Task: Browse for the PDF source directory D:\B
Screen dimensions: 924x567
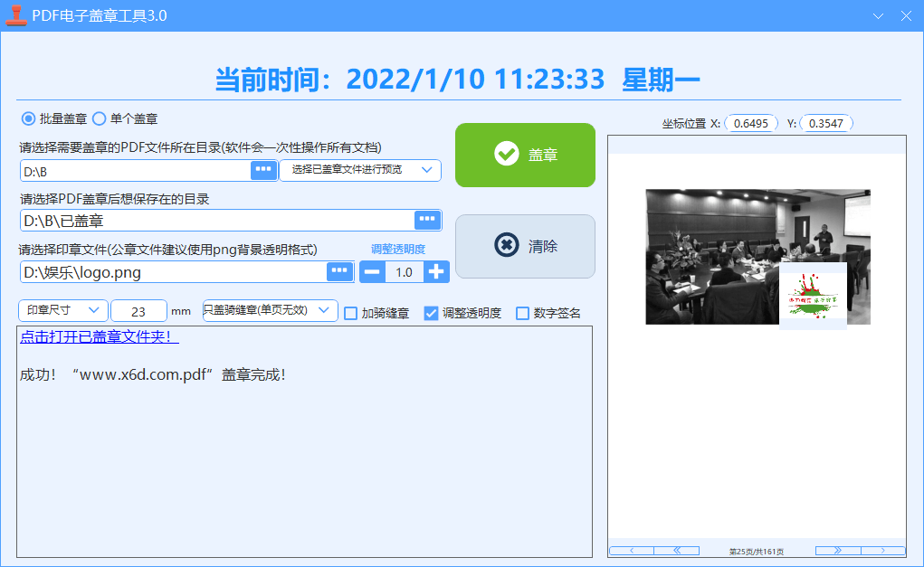Action: [263, 170]
